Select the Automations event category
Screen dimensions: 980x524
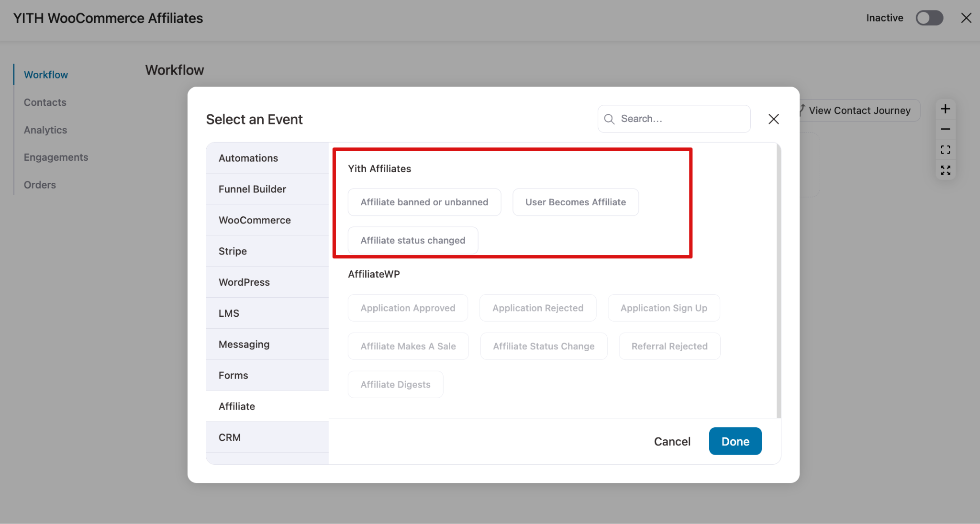point(267,158)
